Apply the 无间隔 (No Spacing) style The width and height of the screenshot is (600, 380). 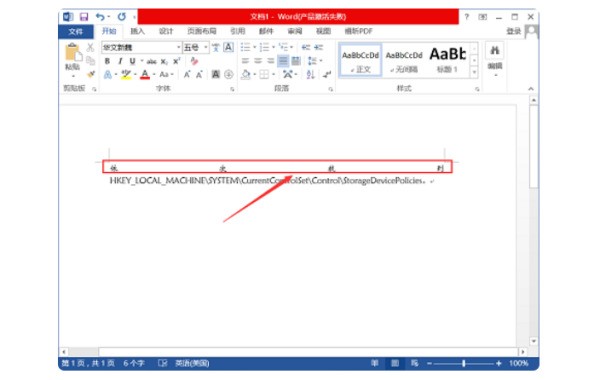404,60
